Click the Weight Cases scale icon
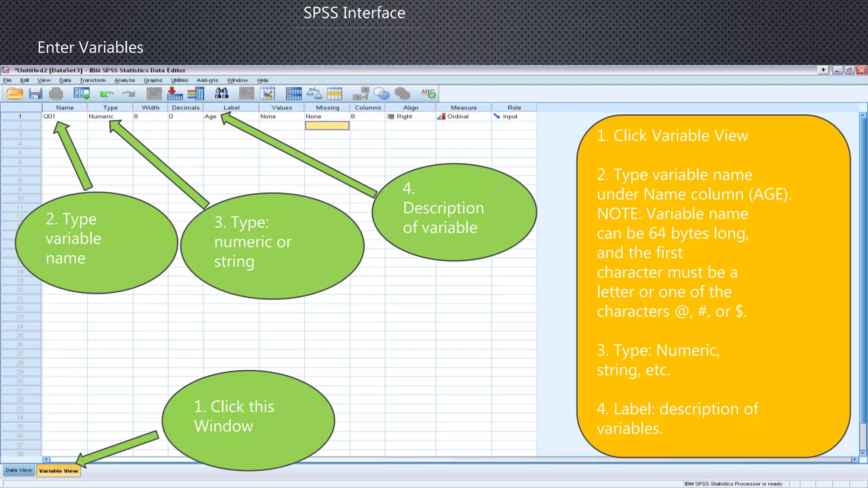Image resolution: width=868 pixels, height=488 pixels. pos(314,93)
